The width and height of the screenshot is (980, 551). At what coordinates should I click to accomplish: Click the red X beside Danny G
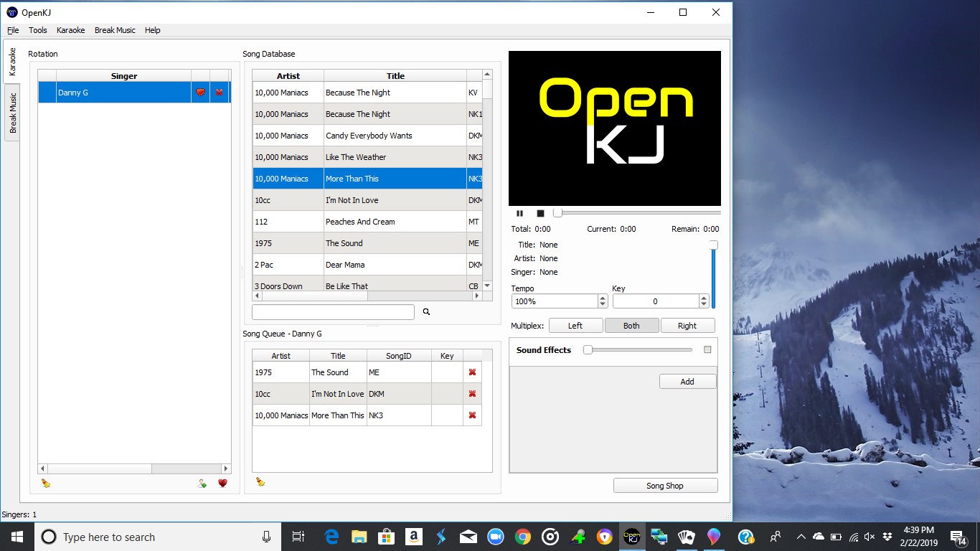click(x=220, y=93)
